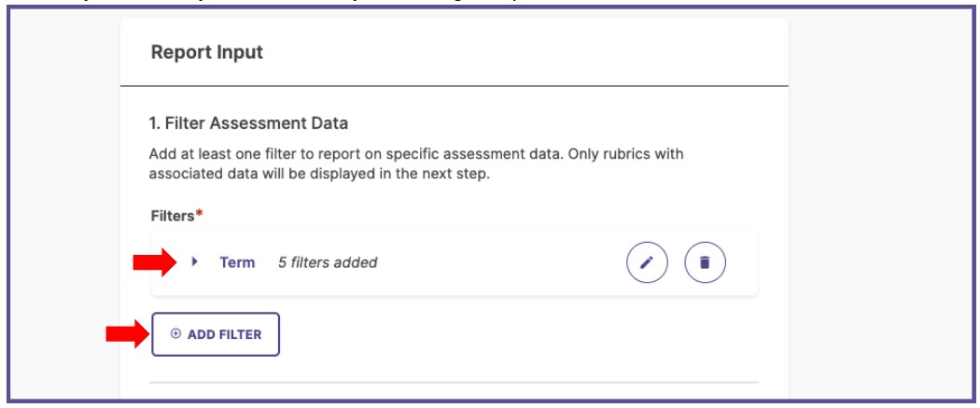Click the Term filter row blank area
Viewport: 980px width, 408px height.
pos(500,262)
